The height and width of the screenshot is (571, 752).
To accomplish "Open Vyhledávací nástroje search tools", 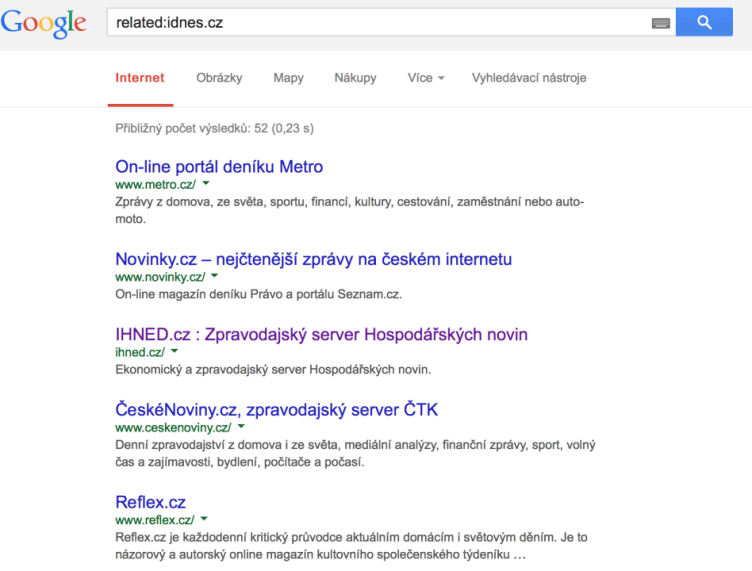I will click(x=529, y=78).
